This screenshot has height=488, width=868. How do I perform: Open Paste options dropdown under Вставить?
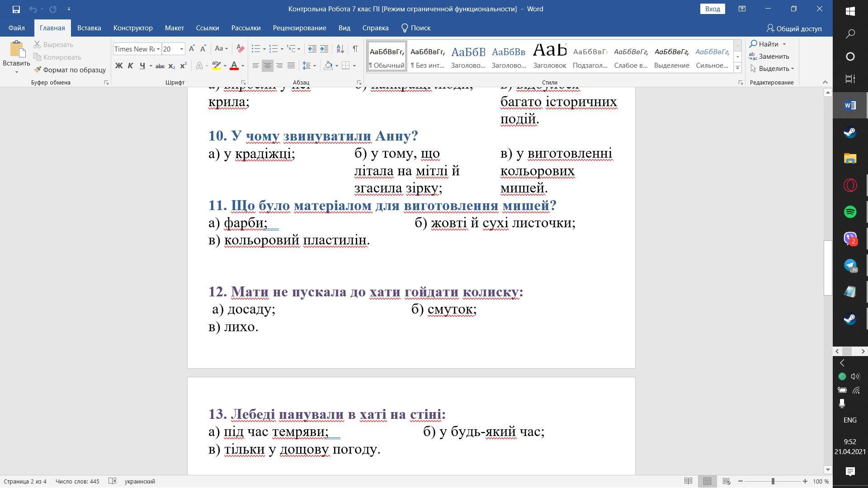pos(16,72)
